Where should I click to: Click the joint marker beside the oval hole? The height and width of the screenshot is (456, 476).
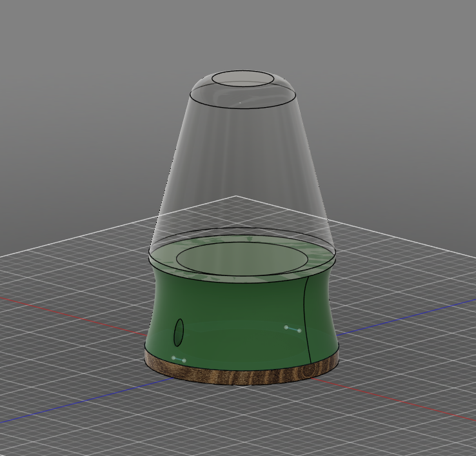pos(179,359)
